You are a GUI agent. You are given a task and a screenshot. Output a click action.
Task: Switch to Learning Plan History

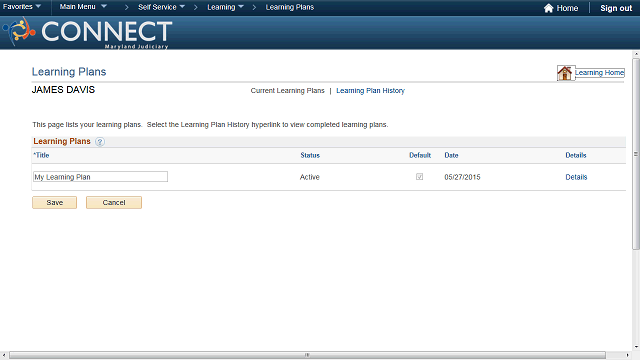point(370,91)
